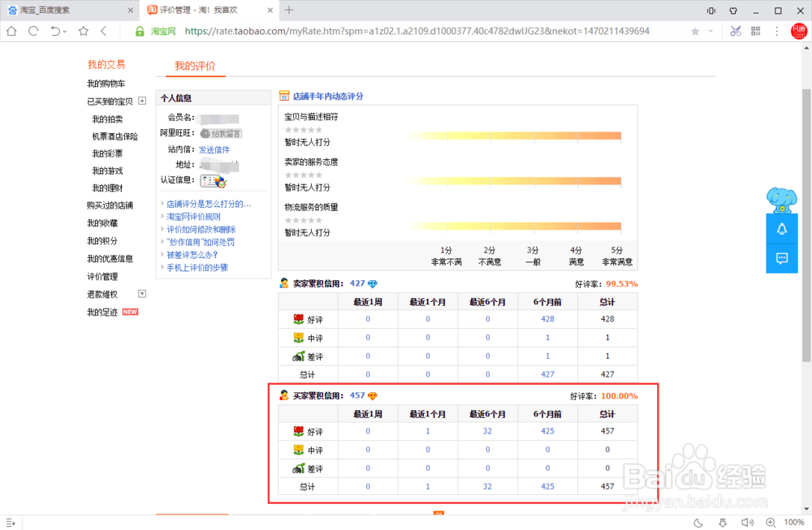Viewport: 812px width, 530px height.
Task: Open 我的积分 sidebar link
Action: [x=102, y=241]
